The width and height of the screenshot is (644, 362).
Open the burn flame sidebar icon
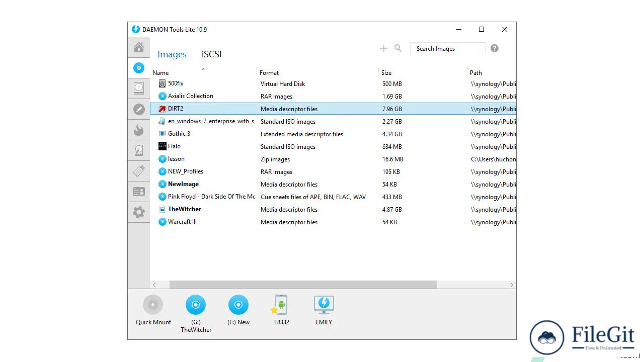[139, 130]
